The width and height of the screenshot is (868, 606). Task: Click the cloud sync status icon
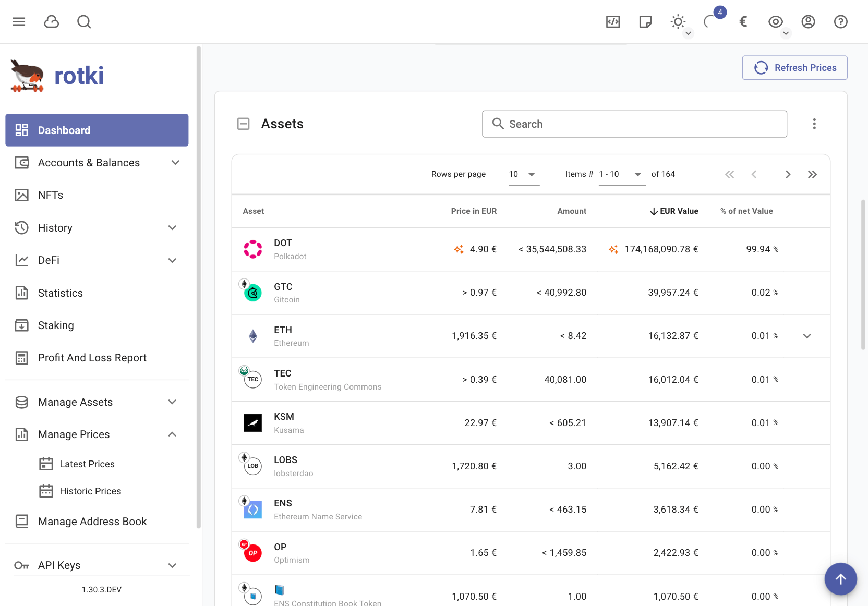pyautogui.click(x=51, y=21)
